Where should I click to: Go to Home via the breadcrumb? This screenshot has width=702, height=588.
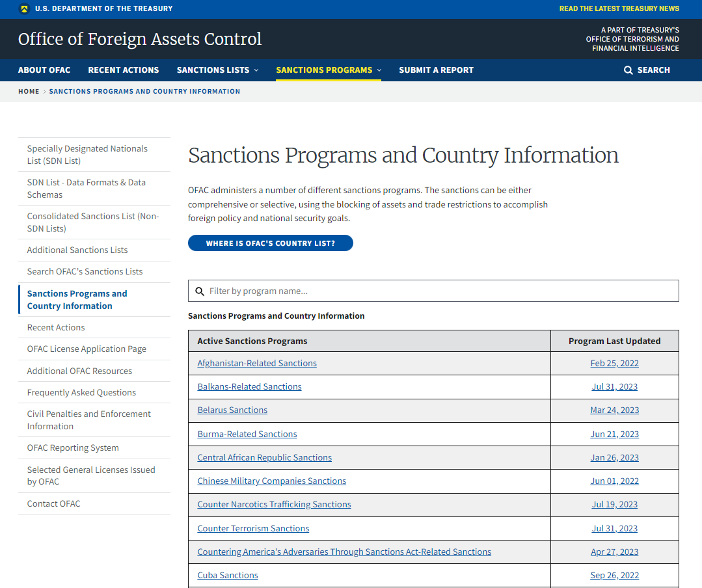point(29,92)
